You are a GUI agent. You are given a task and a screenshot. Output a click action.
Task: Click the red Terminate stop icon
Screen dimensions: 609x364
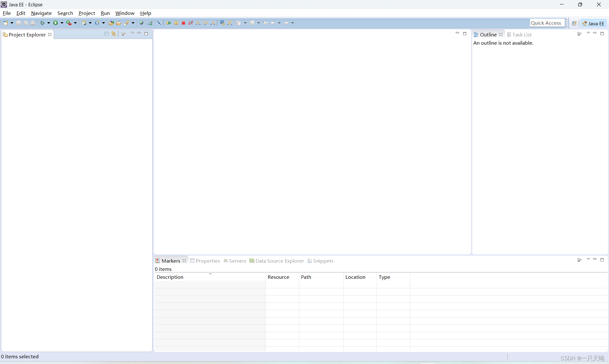(183, 23)
